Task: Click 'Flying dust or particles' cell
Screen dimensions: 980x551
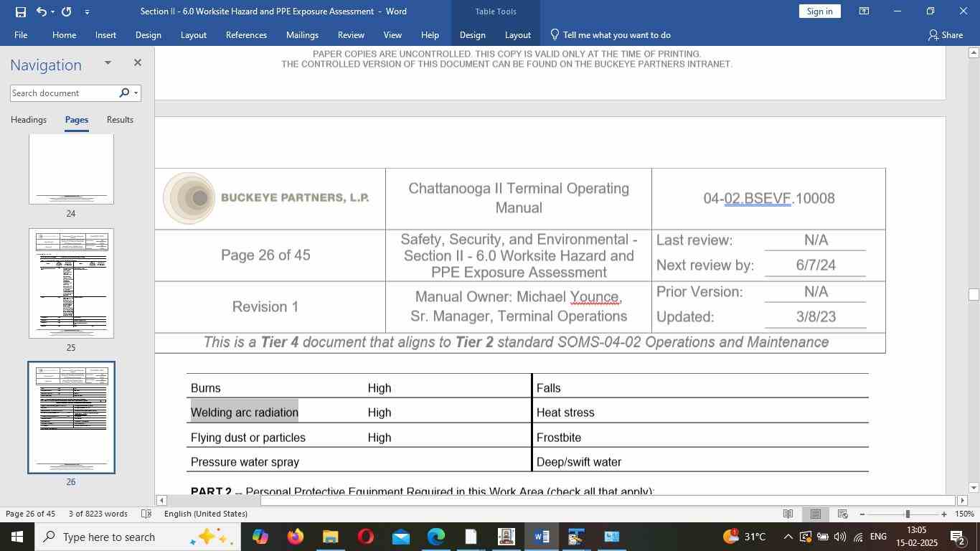Action: 248,438
